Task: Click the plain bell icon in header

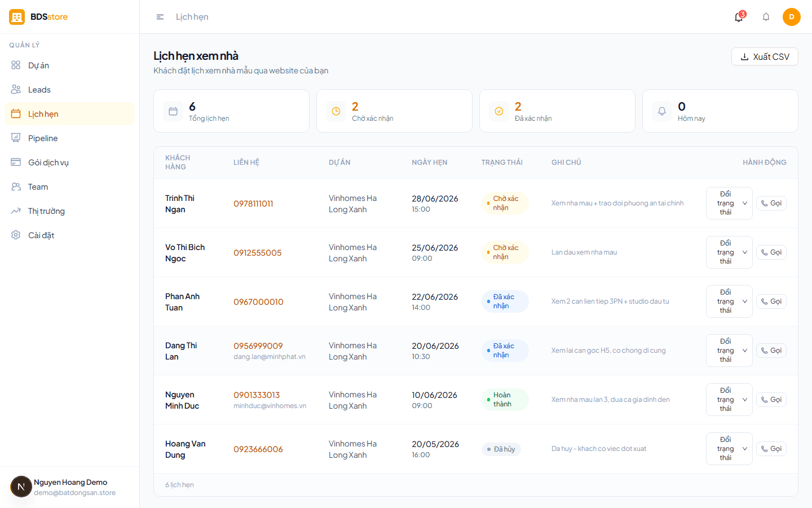Action: coord(766,17)
